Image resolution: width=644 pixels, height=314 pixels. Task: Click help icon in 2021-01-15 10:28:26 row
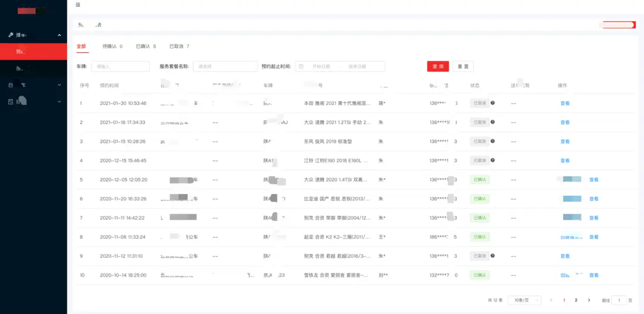click(493, 141)
